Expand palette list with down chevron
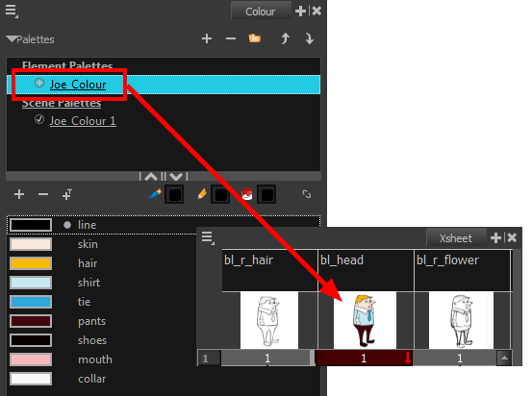Screen dimensions: 532x396 click(176, 176)
